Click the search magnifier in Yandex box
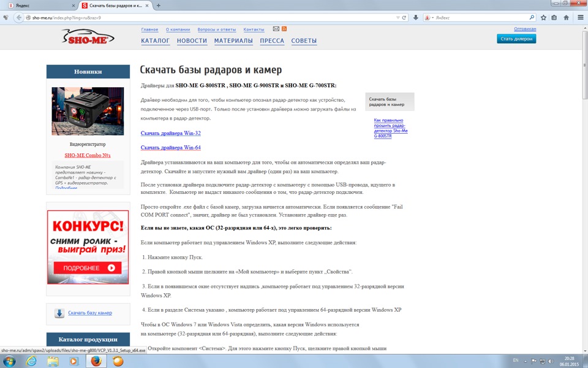The height and width of the screenshot is (368, 588). click(532, 18)
